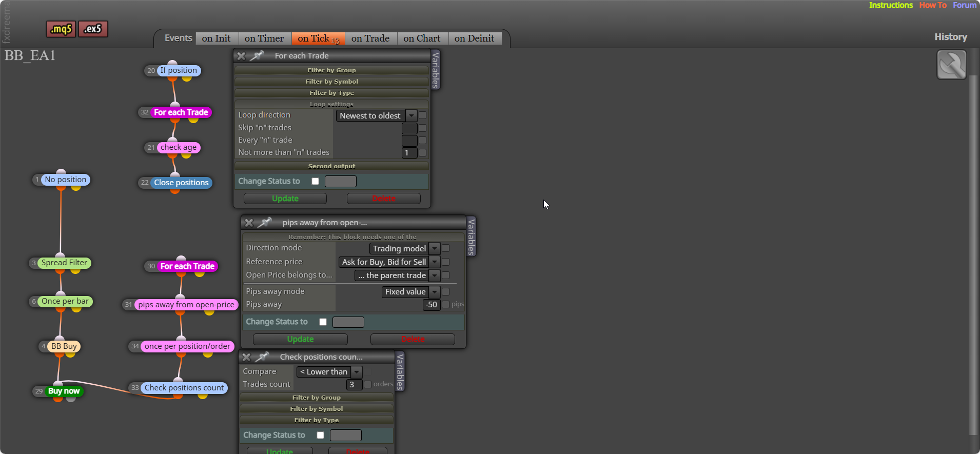Open Variables tab of pips away panel
The height and width of the screenshot is (454, 980).
471,236
